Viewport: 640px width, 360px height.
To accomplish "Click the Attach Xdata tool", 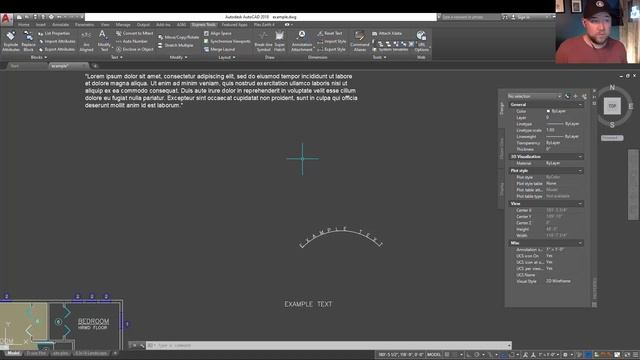I will click(387, 33).
